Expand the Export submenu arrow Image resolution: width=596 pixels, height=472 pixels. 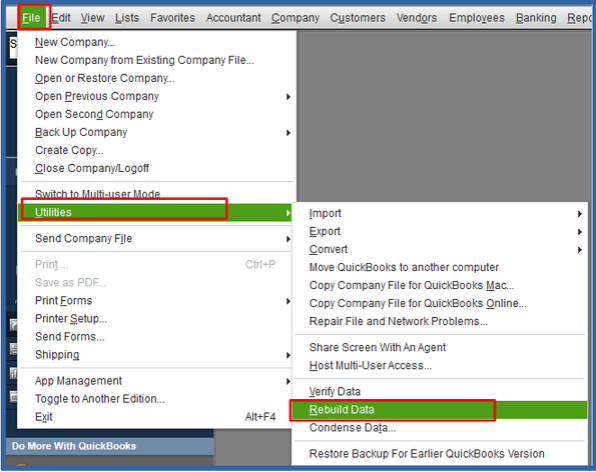[x=579, y=231]
